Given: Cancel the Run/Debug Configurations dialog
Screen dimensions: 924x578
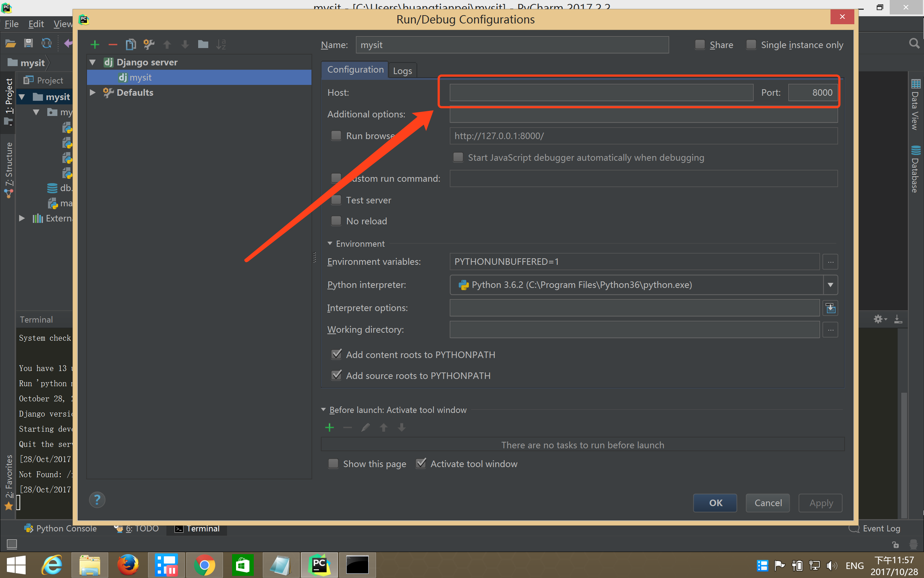Looking at the screenshot, I should coord(768,503).
